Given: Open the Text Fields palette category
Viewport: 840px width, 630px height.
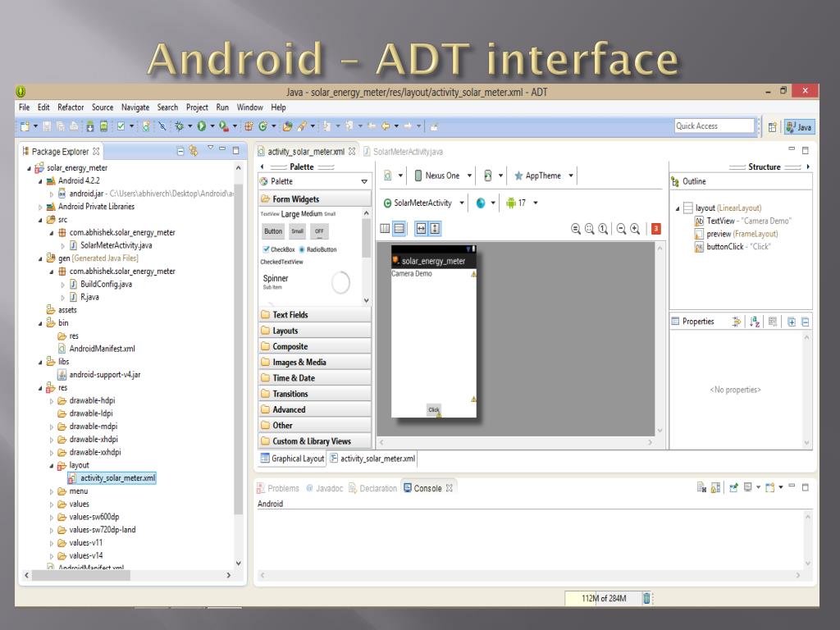Looking at the screenshot, I should tap(314, 314).
